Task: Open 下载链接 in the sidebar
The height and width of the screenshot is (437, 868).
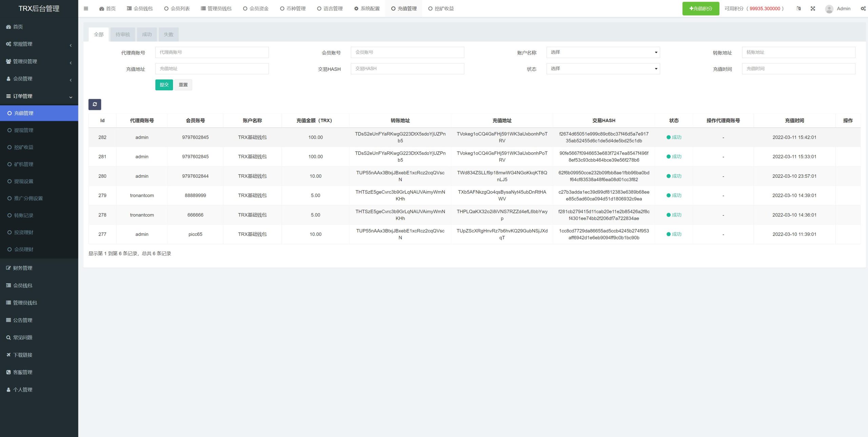Action: (22, 355)
